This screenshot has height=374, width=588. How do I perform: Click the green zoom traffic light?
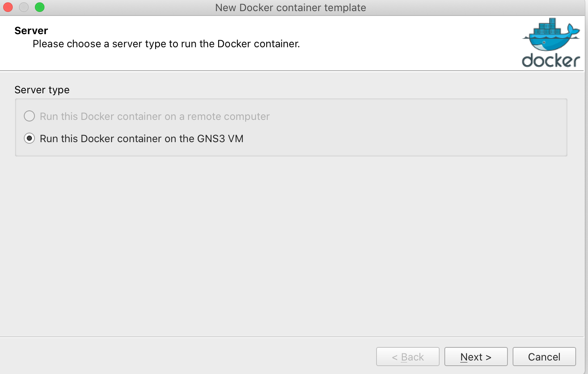coord(39,7)
